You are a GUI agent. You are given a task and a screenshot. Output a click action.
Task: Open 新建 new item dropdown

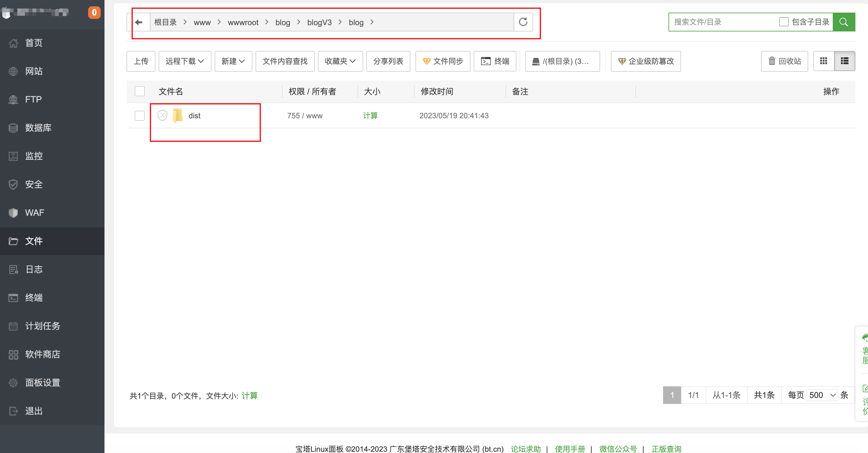click(x=233, y=61)
